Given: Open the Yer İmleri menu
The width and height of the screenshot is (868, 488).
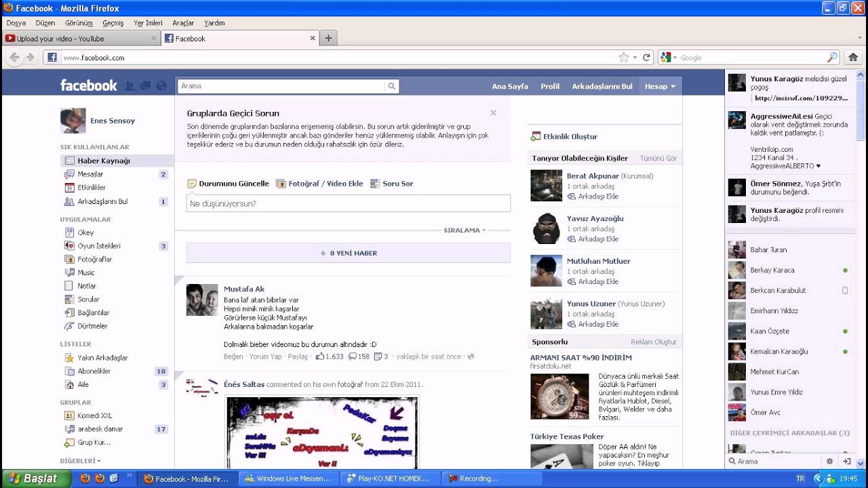Looking at the screenshot, I should [x=148, y=23].
